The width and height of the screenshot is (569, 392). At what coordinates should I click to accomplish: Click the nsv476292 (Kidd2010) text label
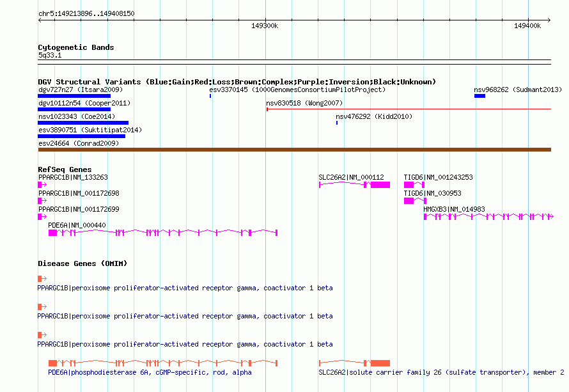(374, 116)
